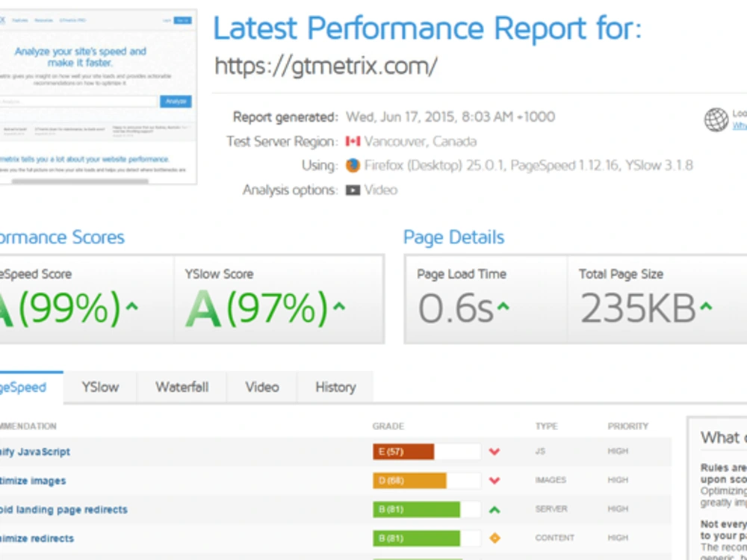Click the Analyze button in thumbnail

click(176, 101)
